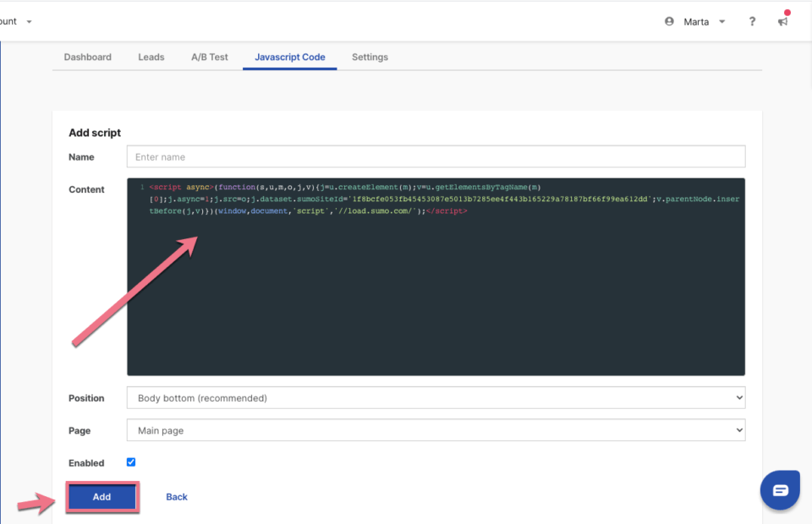The image size is (812, 524).
Task: Open the help question mark icon
Action: click(x=752, y=21)
